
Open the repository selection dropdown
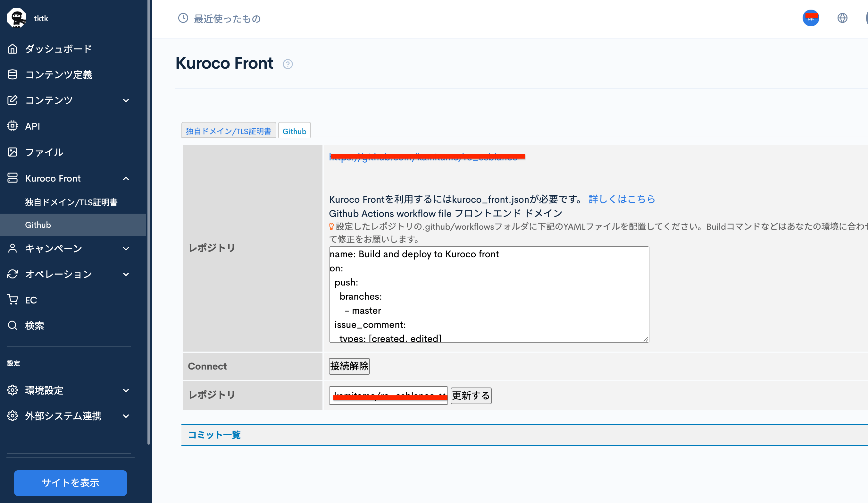(x=388, y=395)
